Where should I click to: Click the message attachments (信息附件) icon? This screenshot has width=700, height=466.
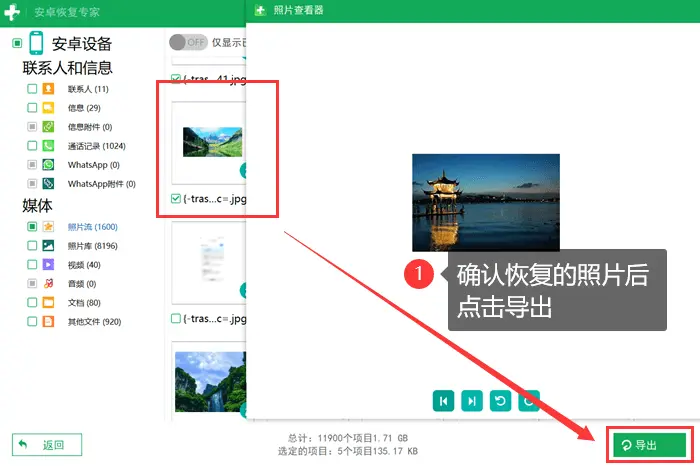(48, 127)
